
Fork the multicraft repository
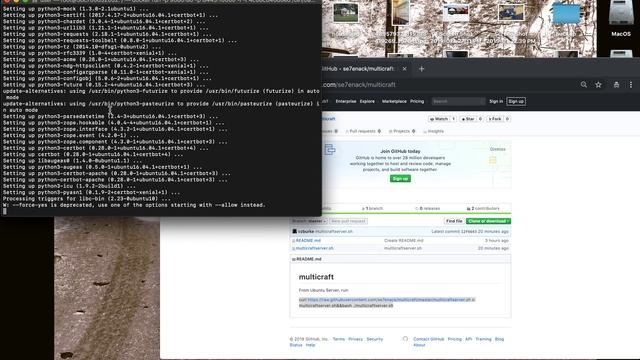coord(495,119)
